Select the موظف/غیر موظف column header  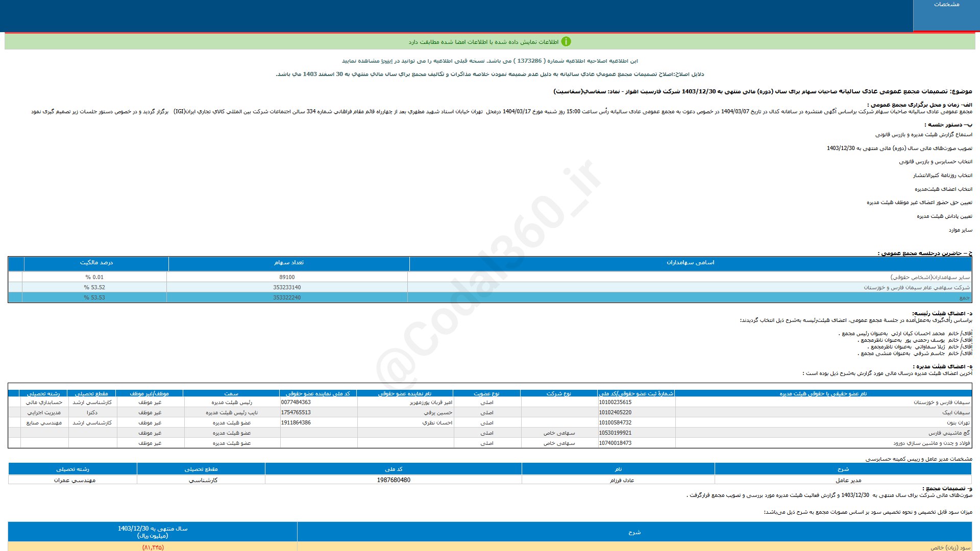point(149,393)
